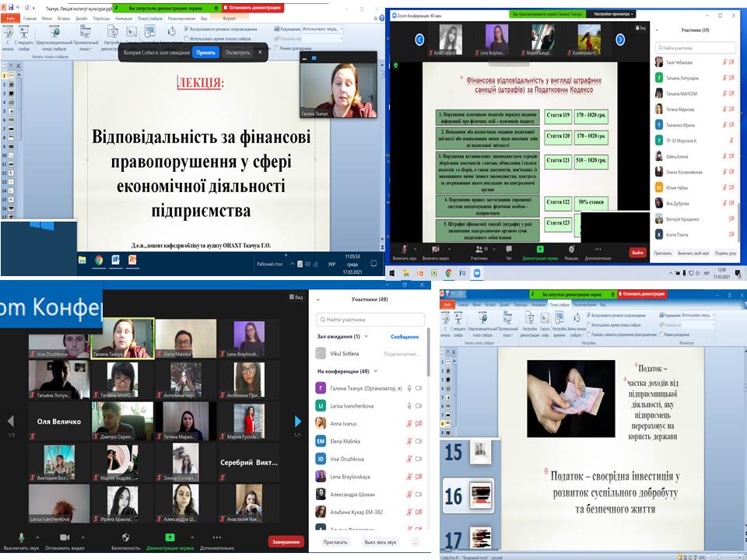
Task: Click Дополнительно dots in top-right Zoom toolbar
Action: pos(598,250)
